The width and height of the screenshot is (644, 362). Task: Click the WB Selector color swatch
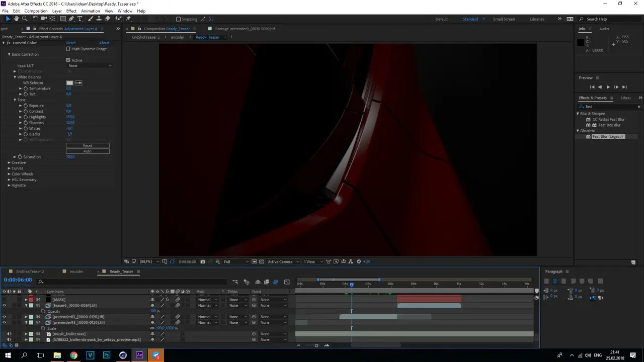(70, 83)
